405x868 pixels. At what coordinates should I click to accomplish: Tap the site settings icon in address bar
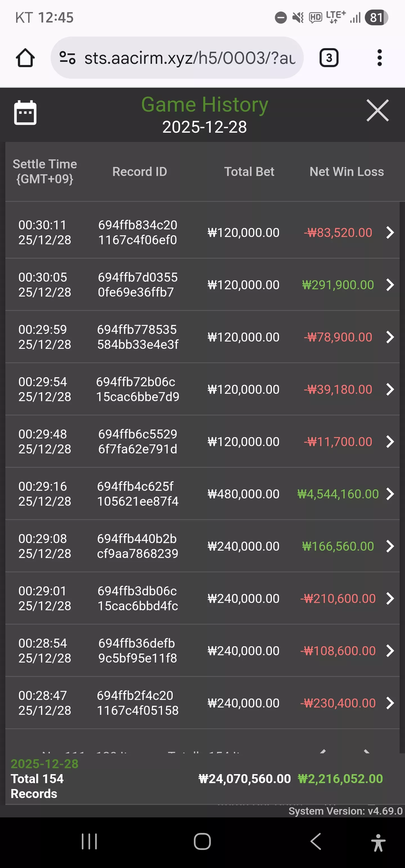coord(67,58)
